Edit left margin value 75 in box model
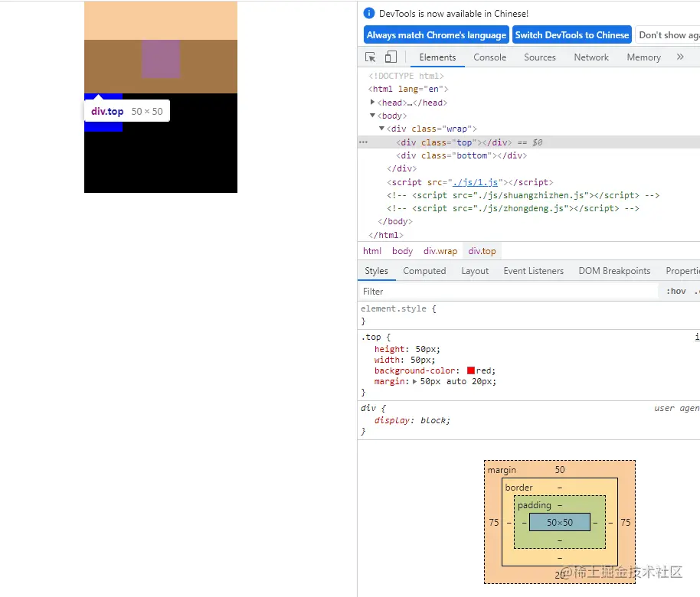Image resolution: width=700 pixels, height=597 pixels. (x=494, y=522)
